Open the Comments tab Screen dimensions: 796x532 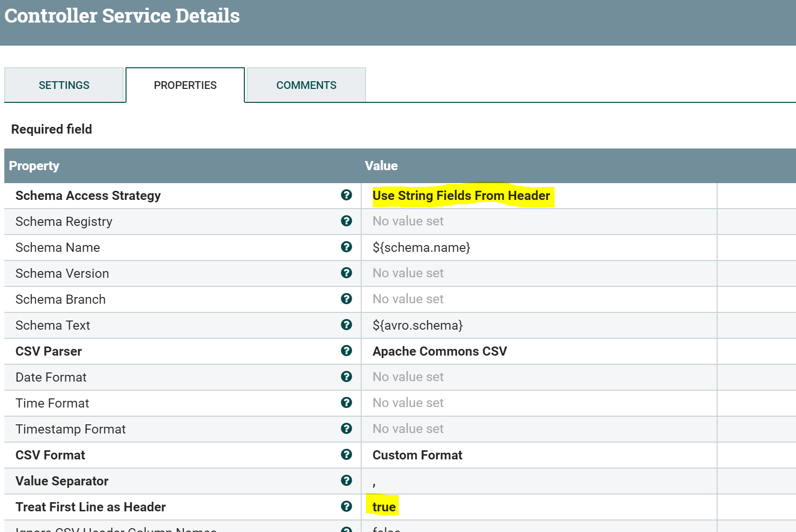[306, 85]
